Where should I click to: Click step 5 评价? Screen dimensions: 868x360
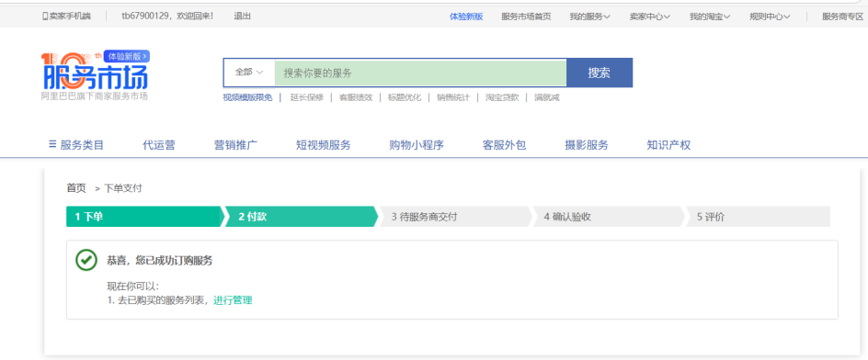coord(758,217)
